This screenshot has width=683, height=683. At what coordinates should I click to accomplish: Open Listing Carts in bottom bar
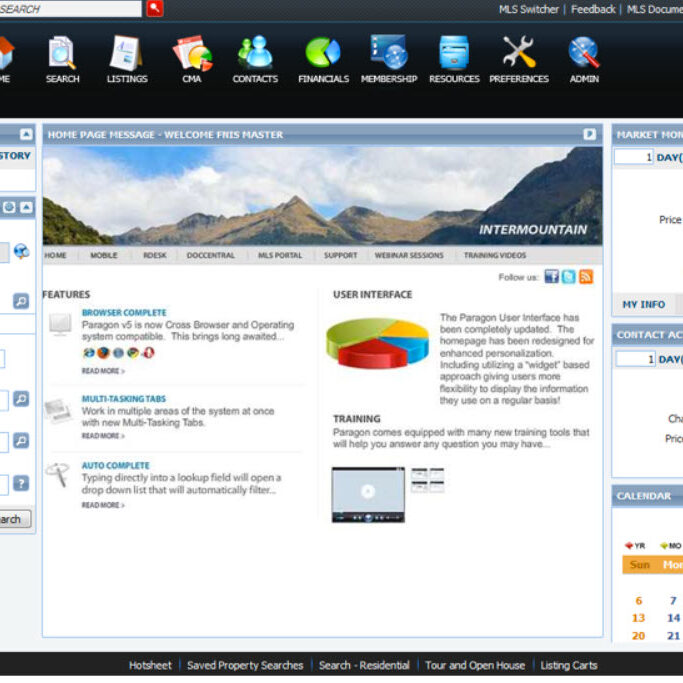click(569, 665)
